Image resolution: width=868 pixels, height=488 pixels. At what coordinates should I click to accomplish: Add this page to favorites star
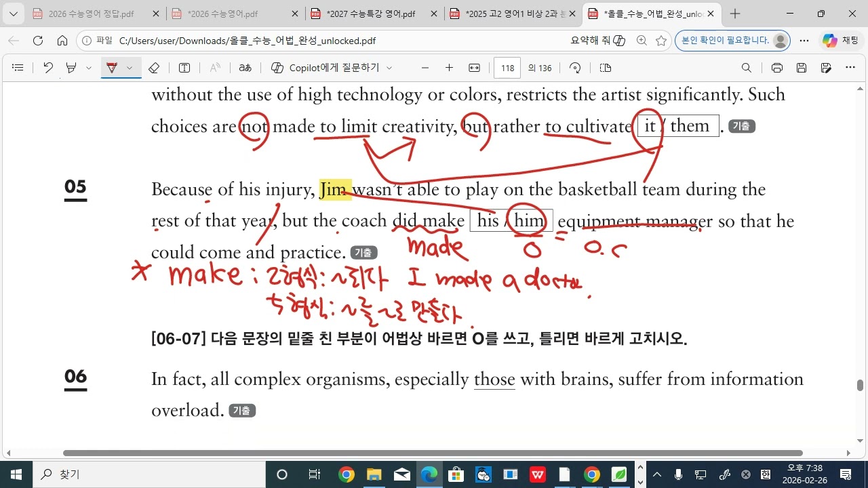(661, 41)
